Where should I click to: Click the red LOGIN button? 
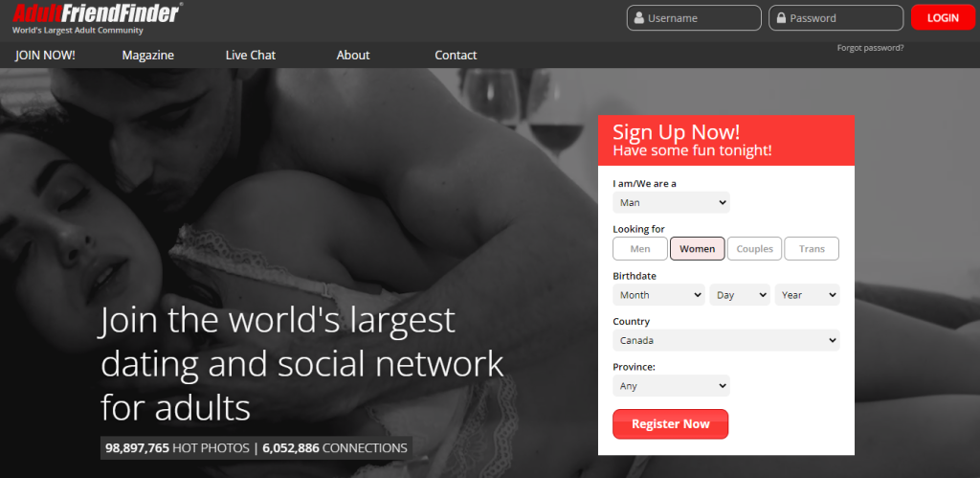[x=943, y=17]
